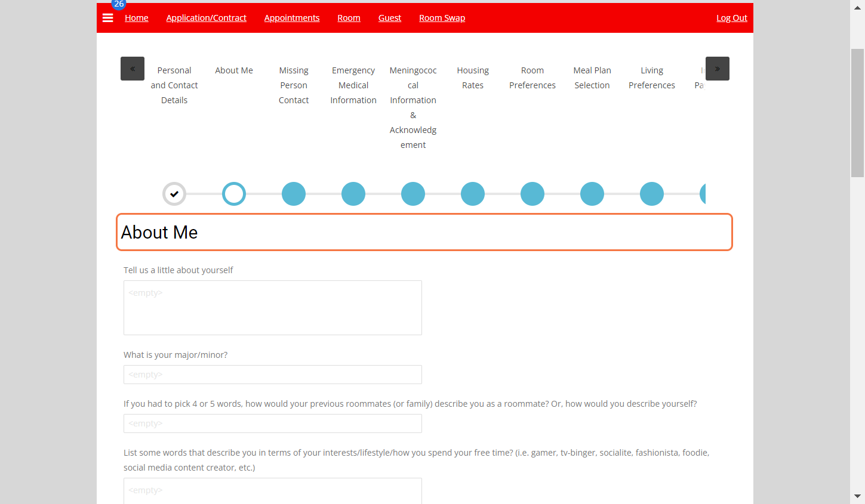Click the Log Out link

732,18
